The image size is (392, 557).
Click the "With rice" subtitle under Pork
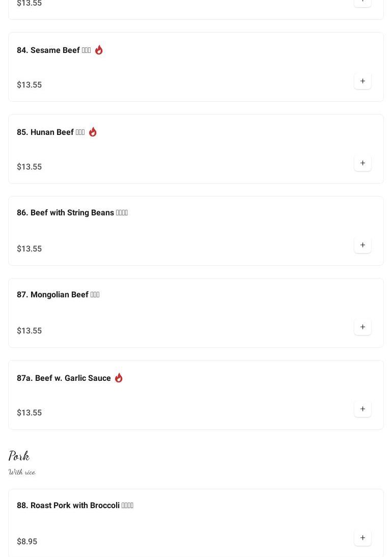(x=22, y=472)
